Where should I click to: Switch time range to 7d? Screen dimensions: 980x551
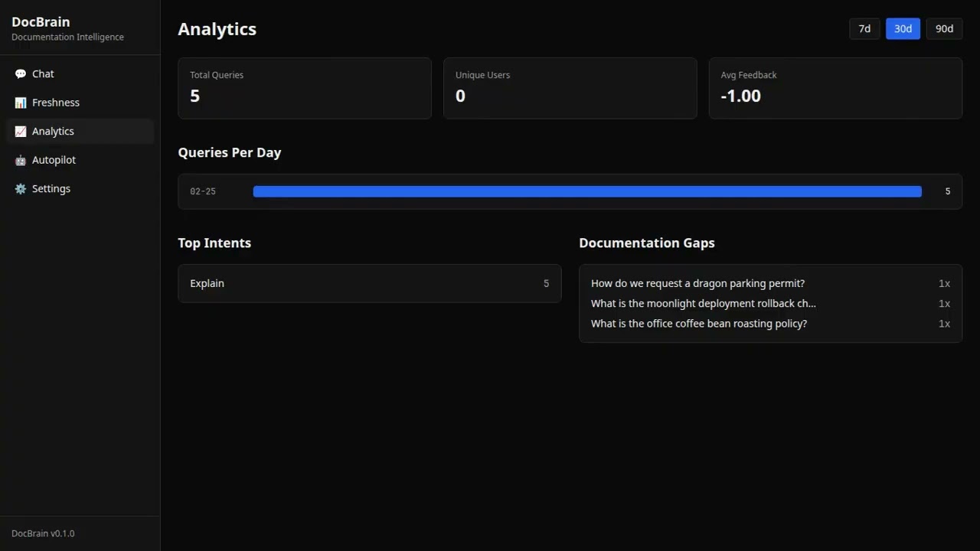864,28
